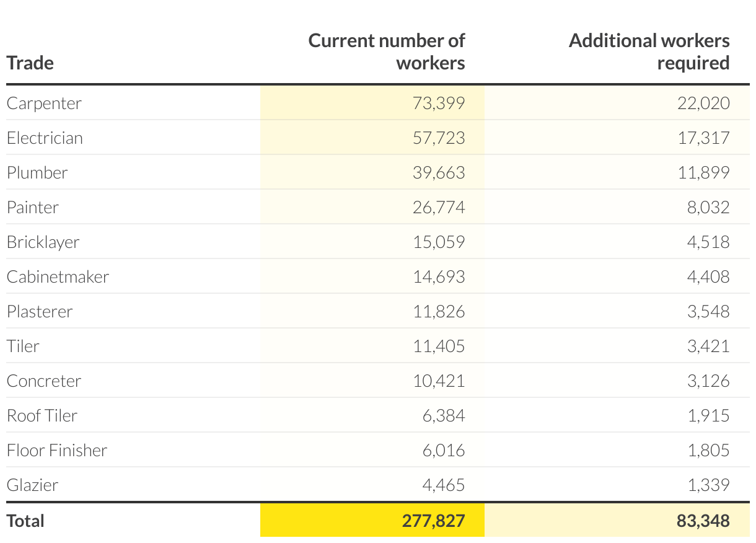Click the Current number of workers header
Image resolution: width=756 pixels, height=543 pixels.
pyautogui.click(x=387, y=52)
